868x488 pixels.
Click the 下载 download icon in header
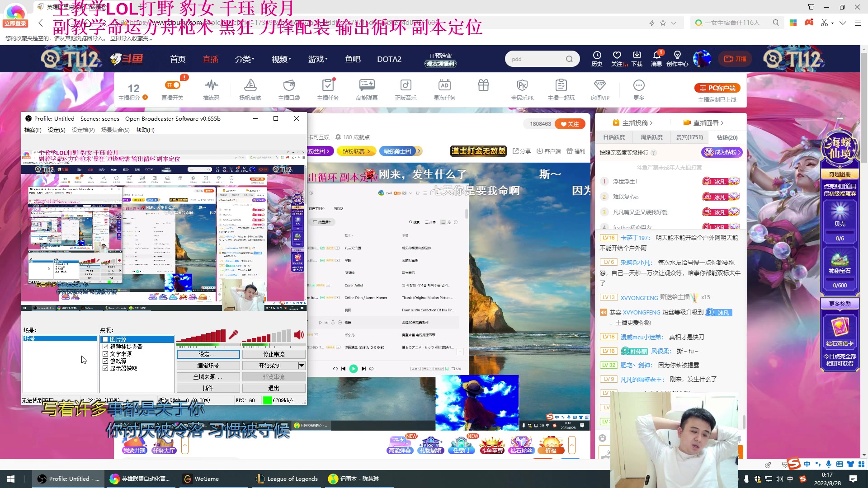[637, 59]
